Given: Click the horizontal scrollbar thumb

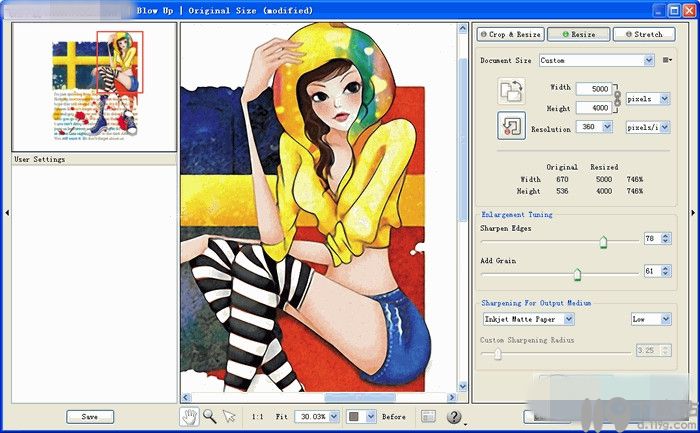Looking at the screenshot, I should point(360,397).
